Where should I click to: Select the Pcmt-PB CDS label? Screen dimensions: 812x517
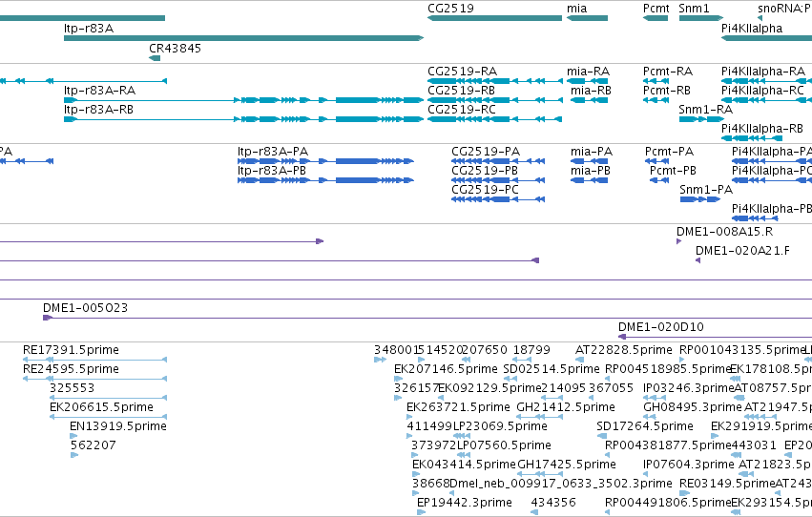[674, 170]
